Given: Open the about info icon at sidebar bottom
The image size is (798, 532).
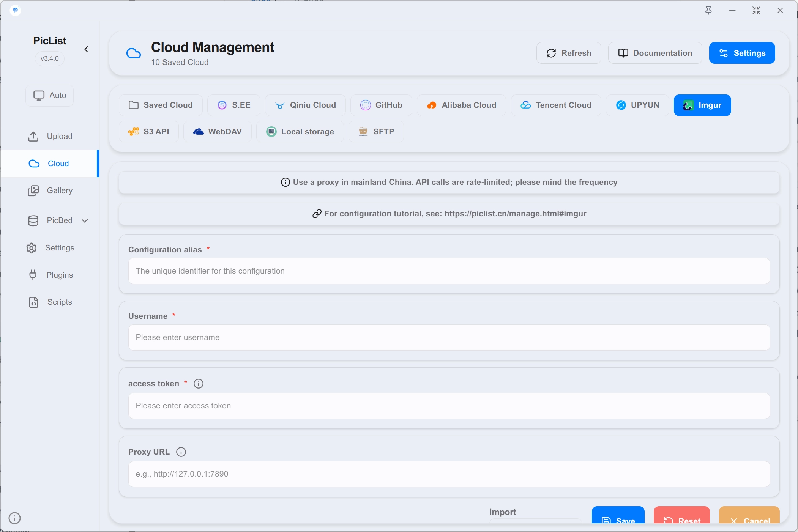Looking at the screenshot, I should tap(14, 518).
